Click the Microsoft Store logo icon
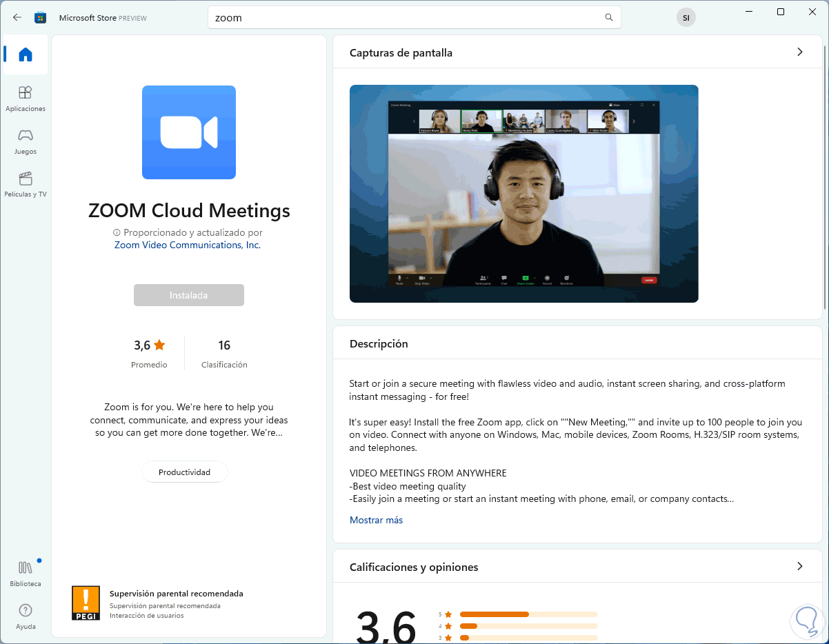The image size is (829, 644). (41, 18)
